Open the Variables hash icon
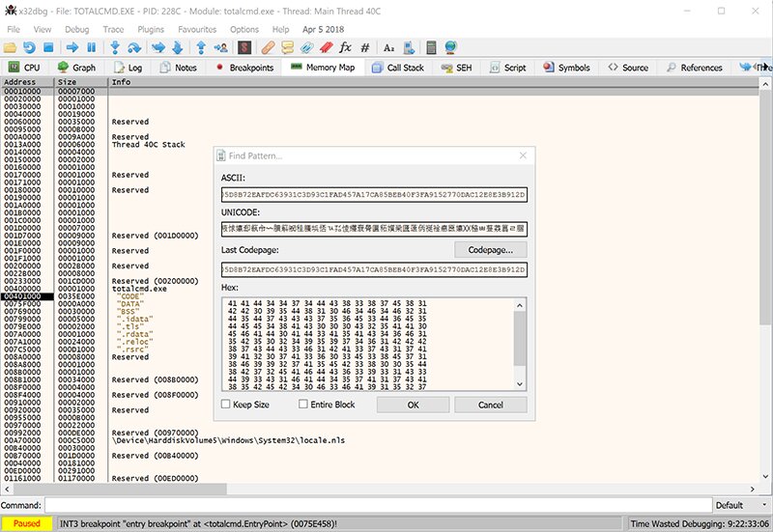Screen dimensions: 773x532 [365, 47]
